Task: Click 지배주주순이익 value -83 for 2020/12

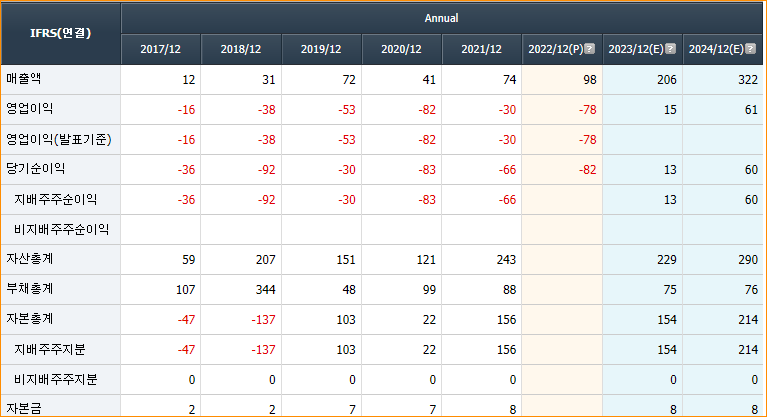Action: [427, 200]
